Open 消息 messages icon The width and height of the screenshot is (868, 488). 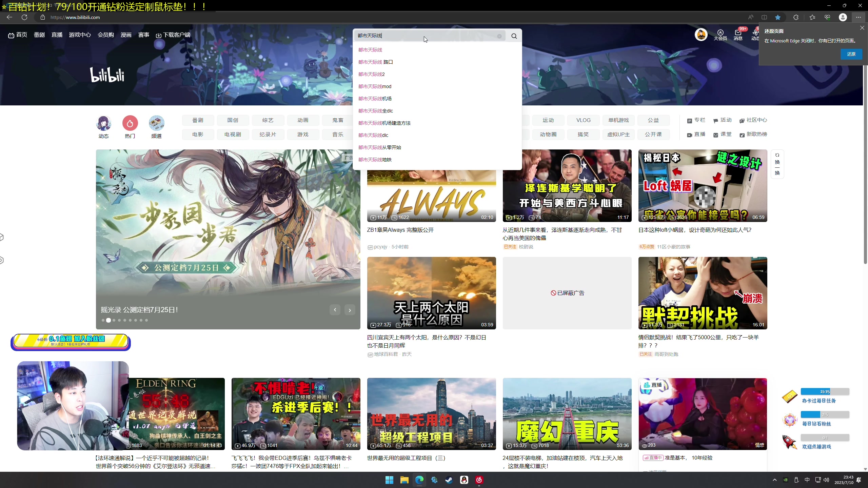pos(738,35)
